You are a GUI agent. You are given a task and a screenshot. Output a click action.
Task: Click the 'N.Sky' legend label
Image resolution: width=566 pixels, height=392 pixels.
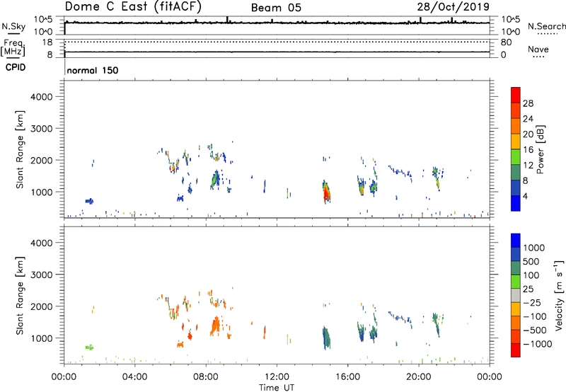(x=13, y=26)
